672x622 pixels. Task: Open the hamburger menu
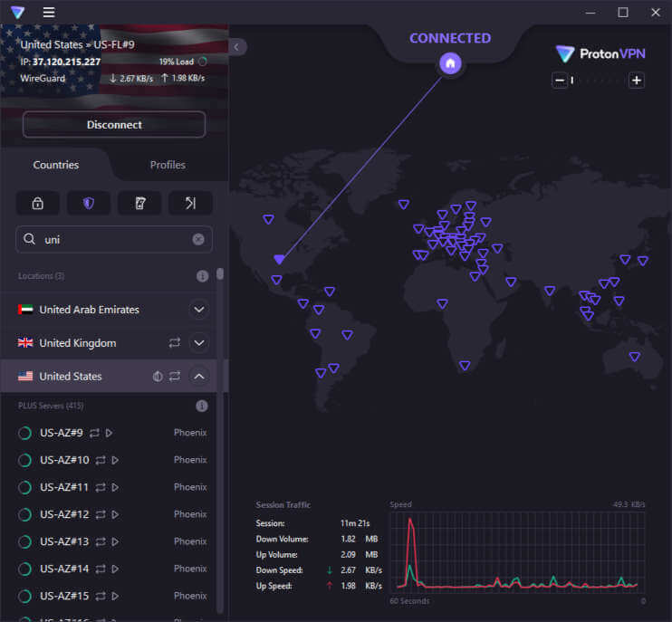[49, 13]
